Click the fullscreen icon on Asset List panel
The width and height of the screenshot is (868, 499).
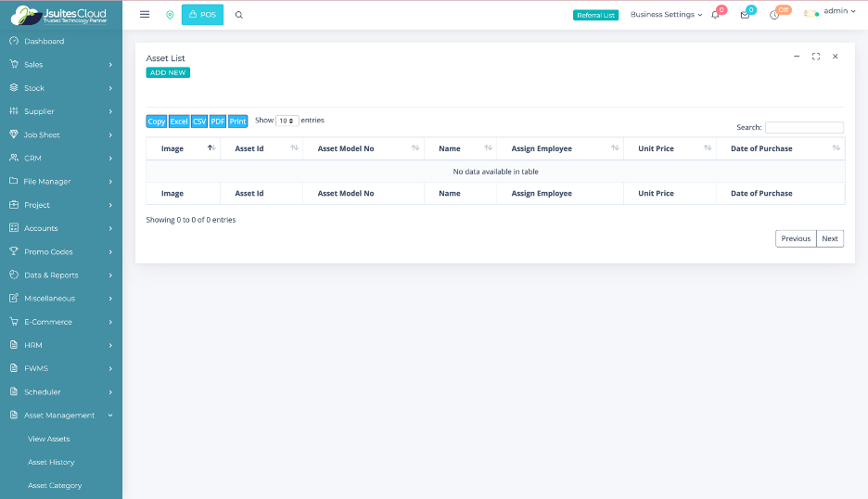click(816, 57)
